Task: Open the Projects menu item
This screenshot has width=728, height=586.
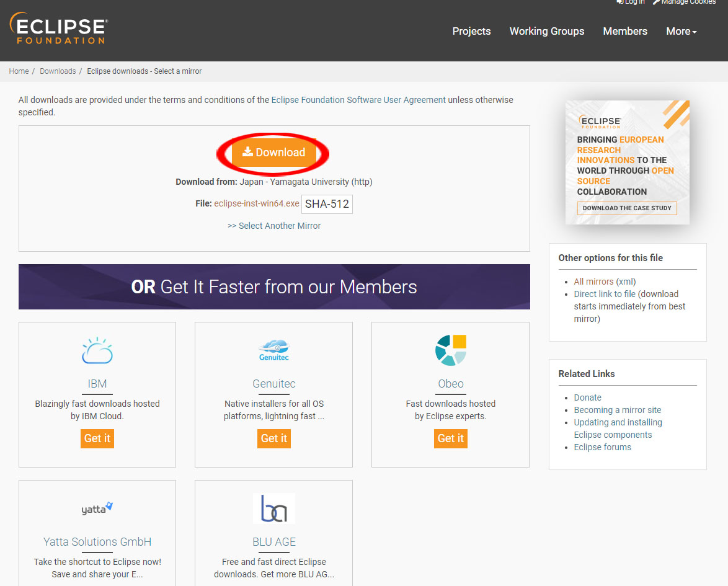Action: tap(471, 31)
